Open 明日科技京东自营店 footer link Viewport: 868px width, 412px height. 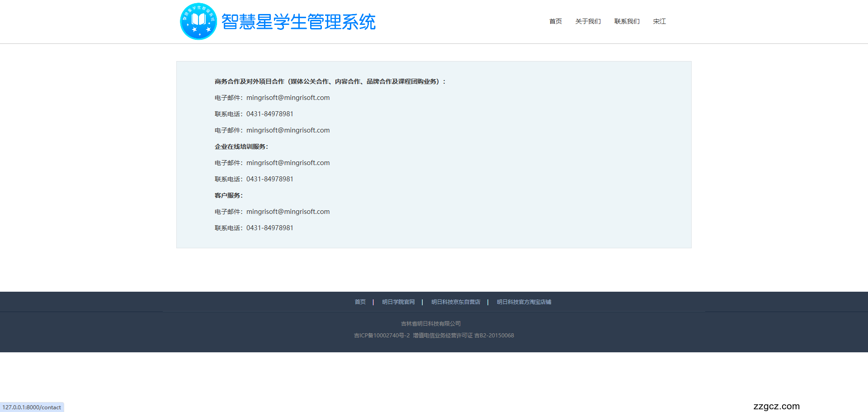tap(455, 302)
